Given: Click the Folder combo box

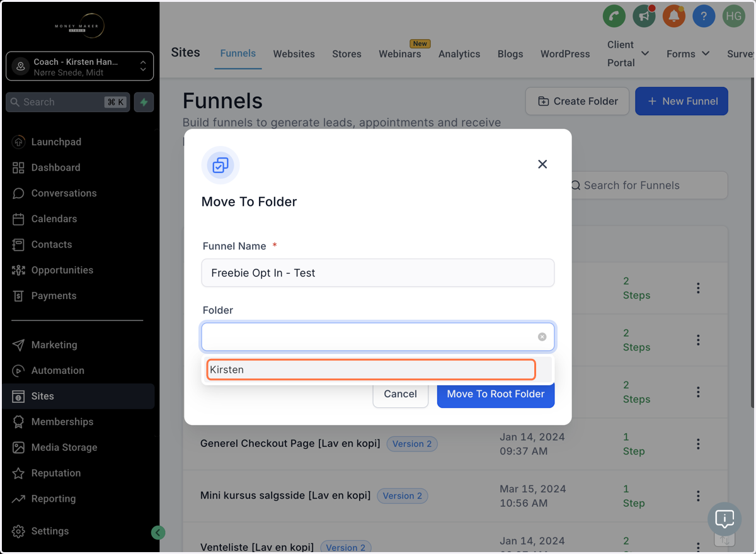Looking at the screenshot, I should [378, 337].
